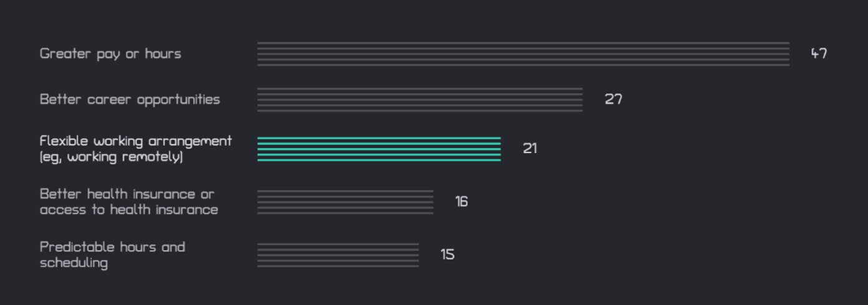Click the 'access to health insurance' text line

pyautogui.click(x=129, y=209)
